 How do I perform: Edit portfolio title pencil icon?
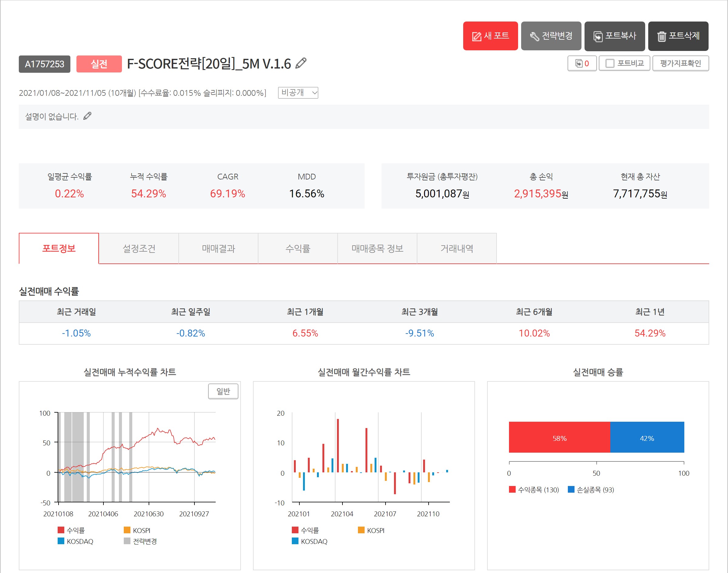point(301,63)
